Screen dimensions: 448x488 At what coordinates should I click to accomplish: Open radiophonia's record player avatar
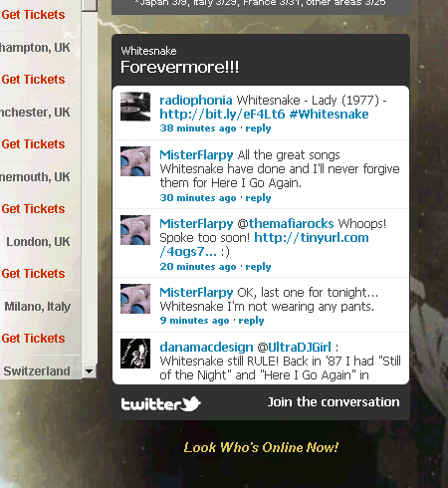[135, 107]
